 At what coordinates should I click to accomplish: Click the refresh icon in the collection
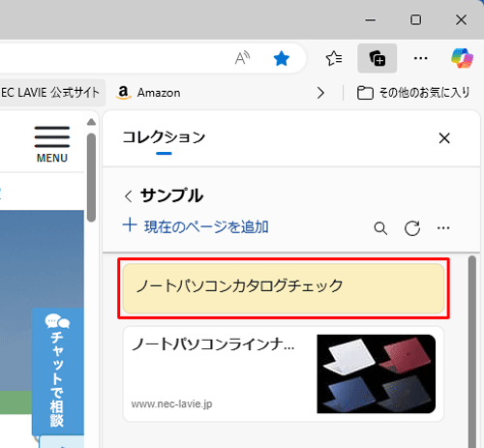[412, 228]
